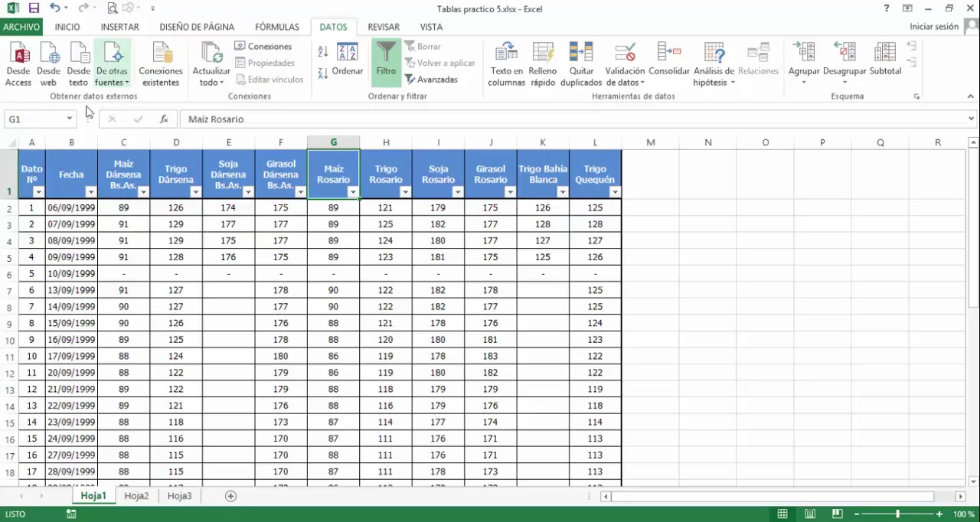Save the workbook via quick access
Viewport: 980px width, 522px height.
click(34, 8)
